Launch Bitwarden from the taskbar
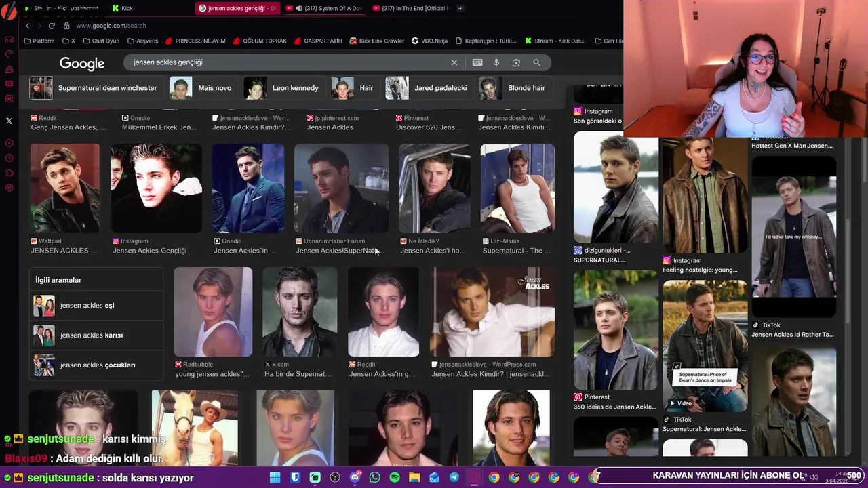 pyautogui.click(x=295, y=477)
